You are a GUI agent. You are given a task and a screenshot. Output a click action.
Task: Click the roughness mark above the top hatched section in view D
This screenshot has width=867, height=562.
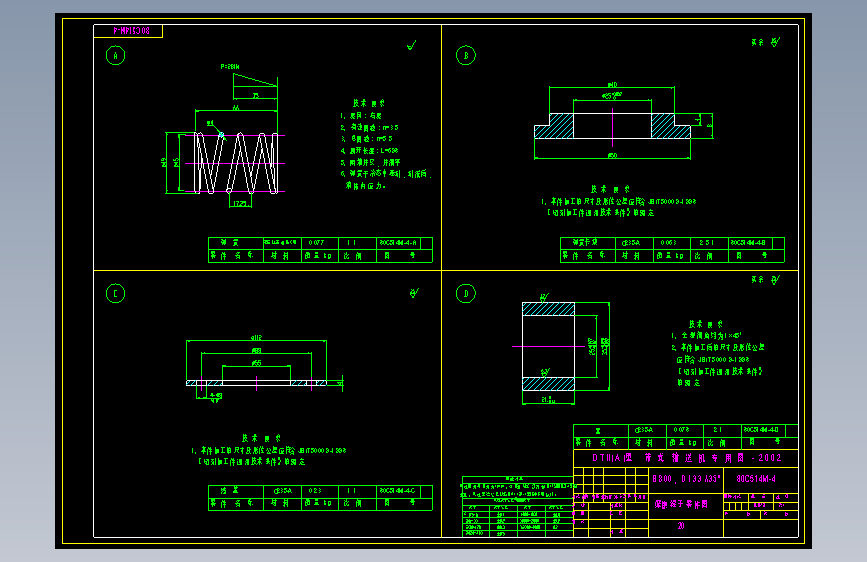click(544, 298)
